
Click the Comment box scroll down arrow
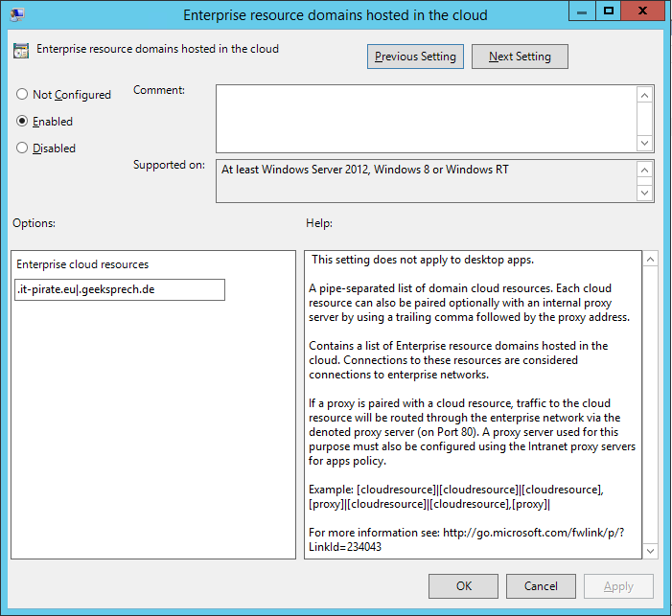644,143
